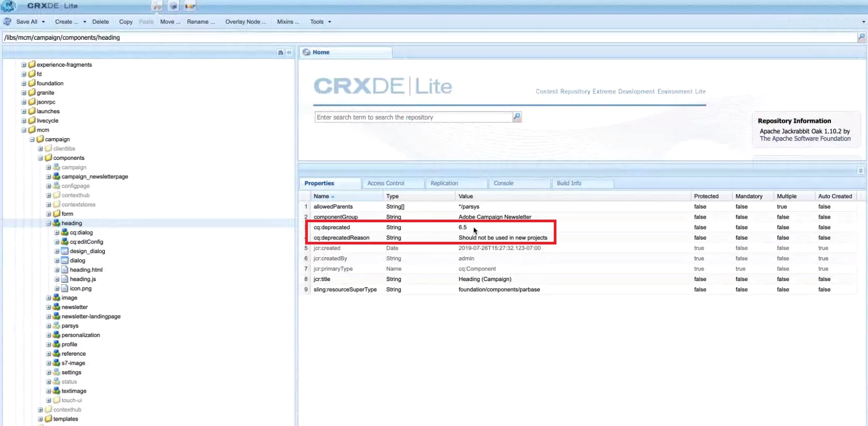
Task: Expand the experience-fragments folder
Action: click(x=24, y=65)
